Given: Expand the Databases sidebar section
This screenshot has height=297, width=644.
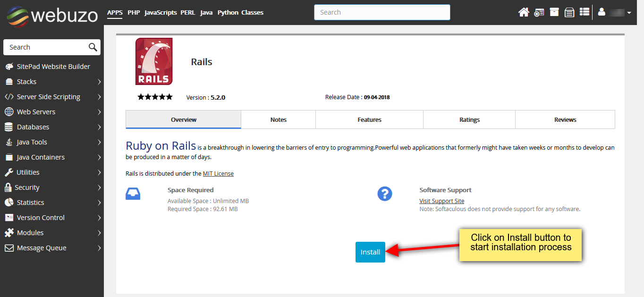Looking at the screenshot, I should click(35, 127).
